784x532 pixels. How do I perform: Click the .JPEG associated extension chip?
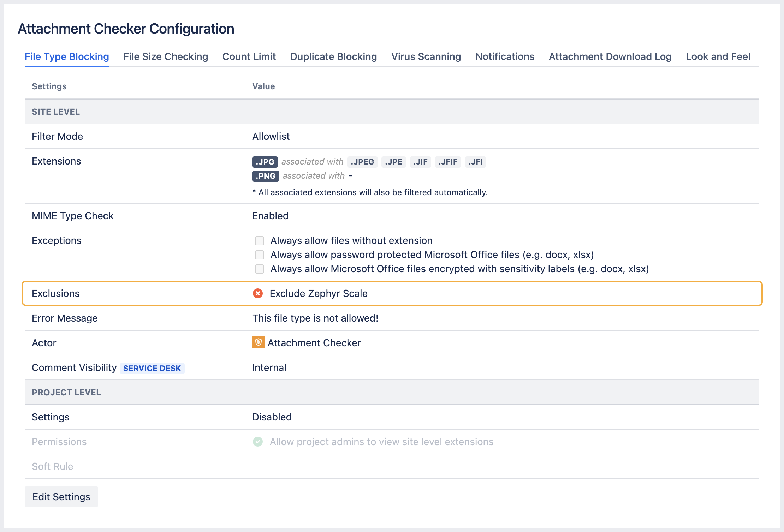[362, 162]
